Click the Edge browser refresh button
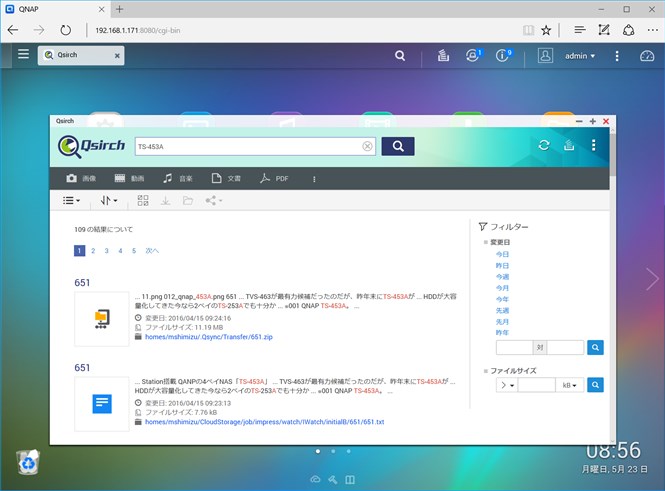Image resolution: width=665 pixels, height=491 pixels. point(65,30)
